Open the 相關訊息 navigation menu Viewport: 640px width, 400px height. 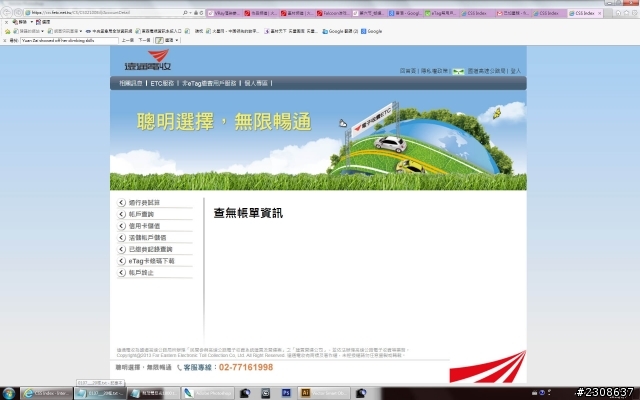click(x=131, y=83)
